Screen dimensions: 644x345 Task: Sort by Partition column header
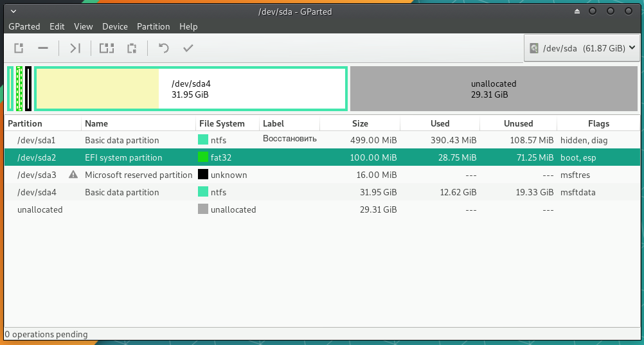point(42,123)
